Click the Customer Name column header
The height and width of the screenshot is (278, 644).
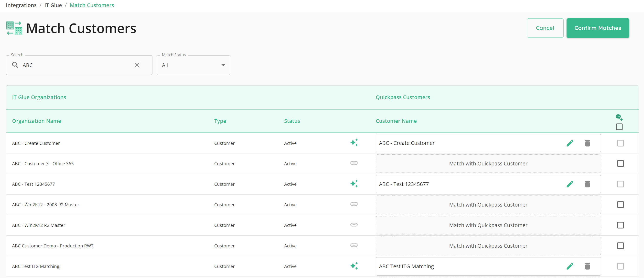396,121
